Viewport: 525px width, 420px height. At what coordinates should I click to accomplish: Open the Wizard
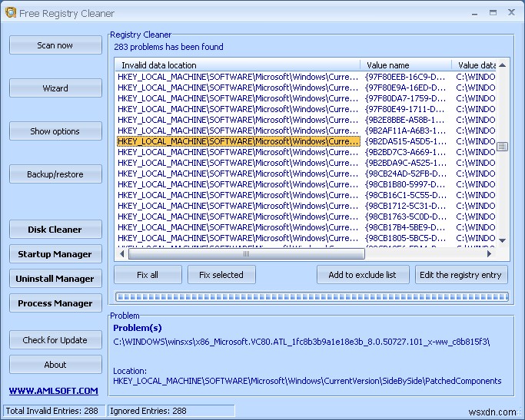click(x=55, y=88)
